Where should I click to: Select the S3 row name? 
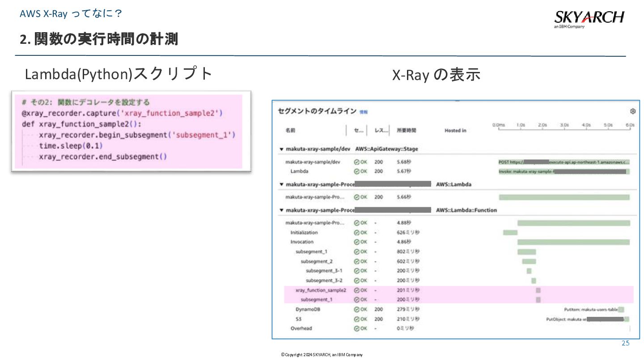(298, 319)
